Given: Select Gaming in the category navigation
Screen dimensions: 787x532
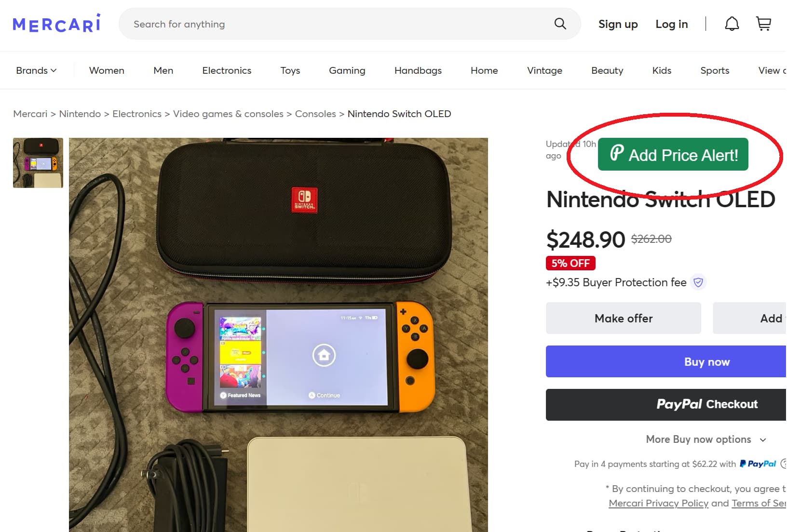Looking at the screenshot, I should (347, 70).
